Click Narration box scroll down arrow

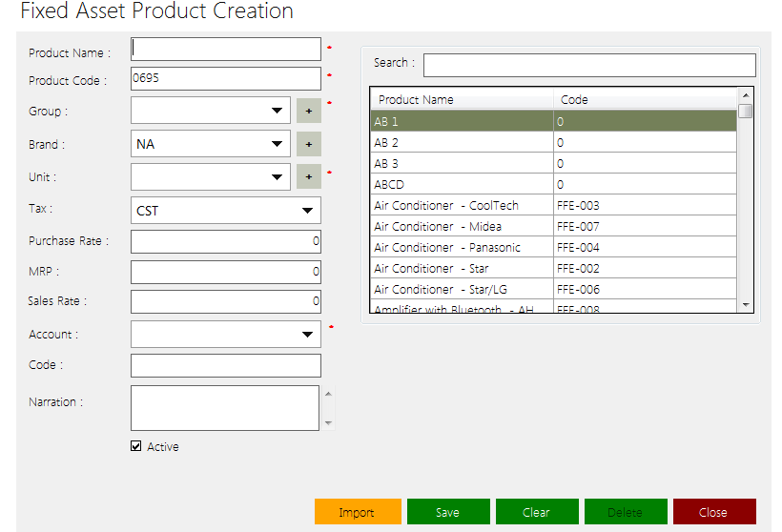click(328, 422)
